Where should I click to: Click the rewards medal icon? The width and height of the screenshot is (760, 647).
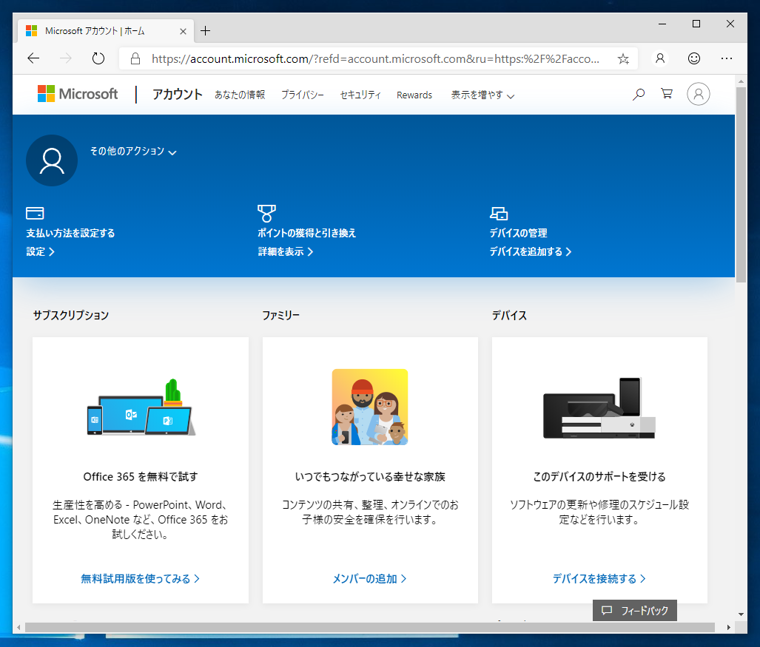(267, 213)
